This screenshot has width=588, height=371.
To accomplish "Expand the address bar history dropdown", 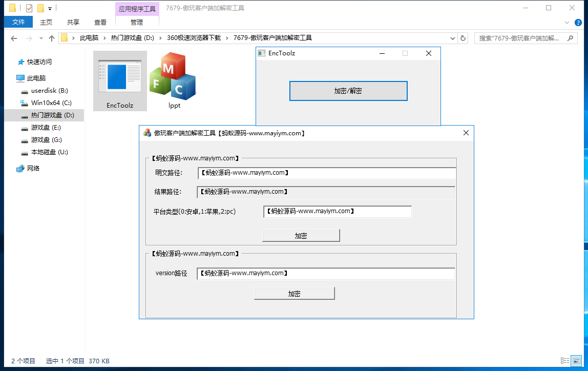I will pos(452,38).
